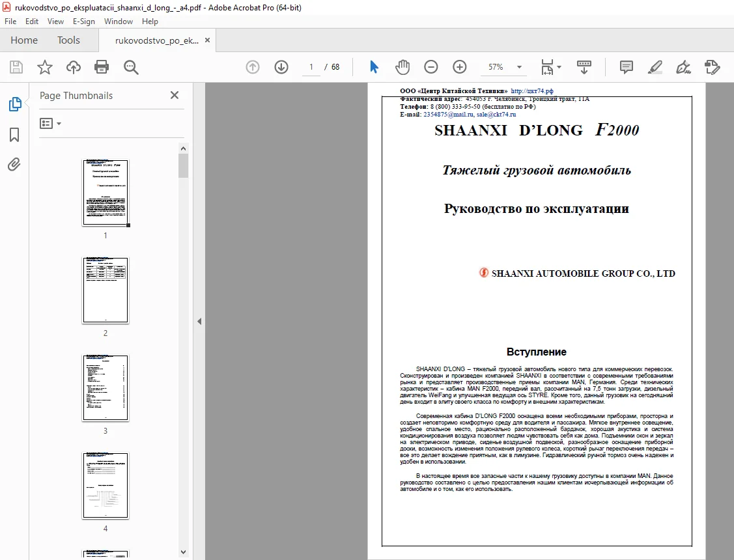Open the http://цкт74.рф link

pyautogui.click(x=531, y=91)
